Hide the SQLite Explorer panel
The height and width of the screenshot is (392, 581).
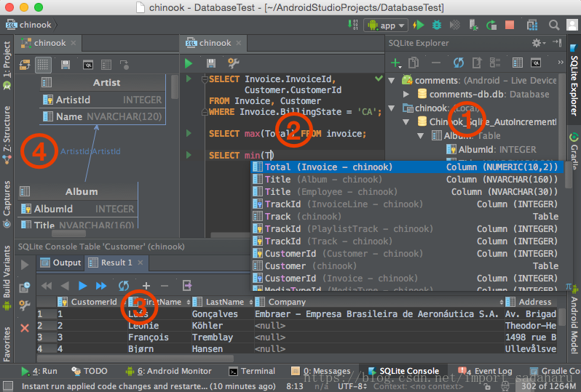click(x=557, y=43)
